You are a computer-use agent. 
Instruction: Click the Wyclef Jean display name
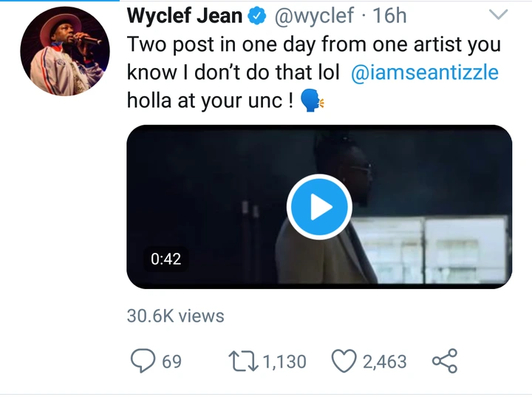click(x=185, y=16)
